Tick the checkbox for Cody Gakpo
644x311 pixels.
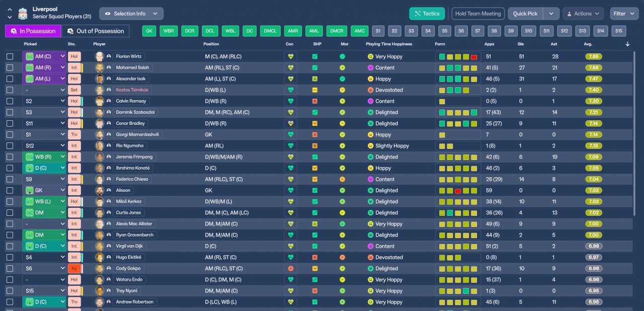click(10, 268)
